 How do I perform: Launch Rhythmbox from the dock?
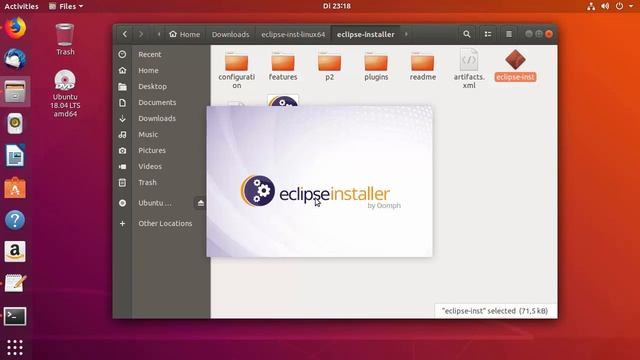point(15,123)
